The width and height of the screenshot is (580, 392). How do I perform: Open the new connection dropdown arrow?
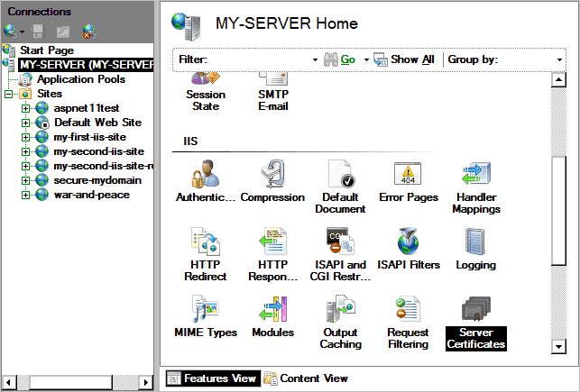pos(22,32)
